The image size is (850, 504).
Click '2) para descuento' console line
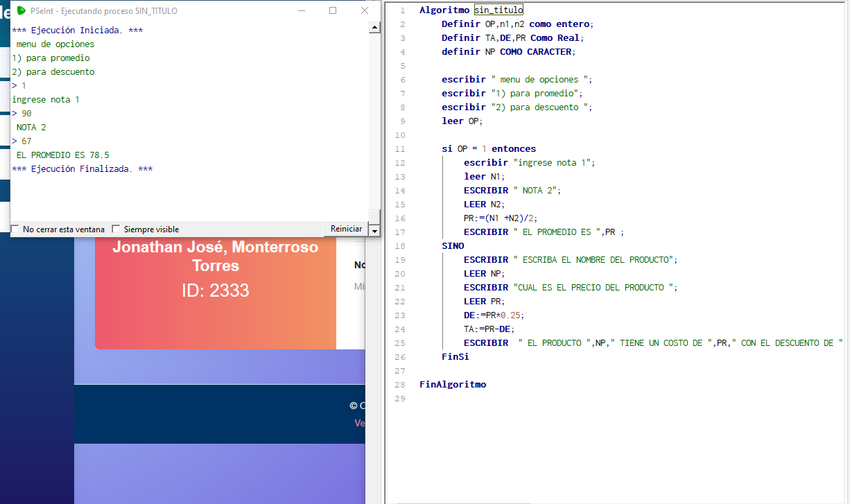tap(53, 72)
